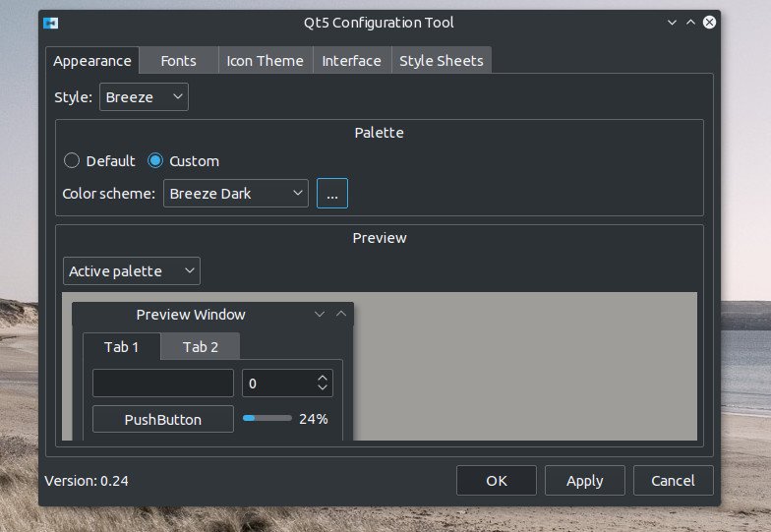771x532 pixels.
Task: Click Preview Window maximize chevron
Action: 340,314
